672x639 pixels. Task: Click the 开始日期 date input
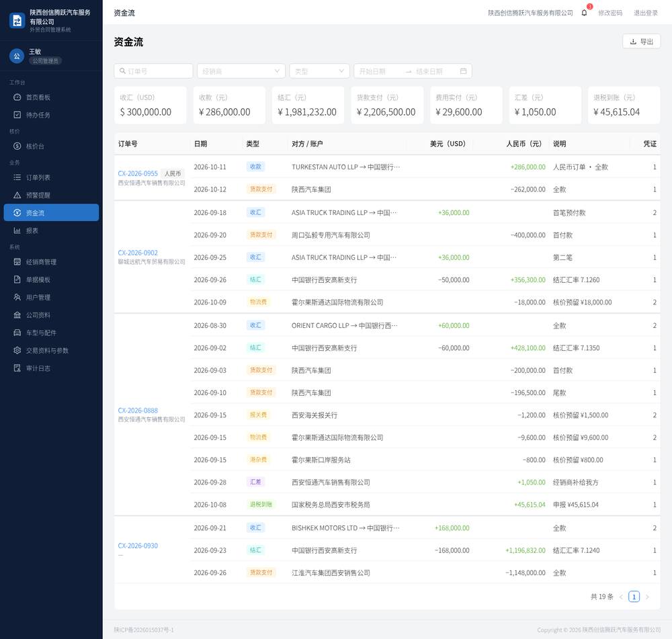(x=380, y=71)
